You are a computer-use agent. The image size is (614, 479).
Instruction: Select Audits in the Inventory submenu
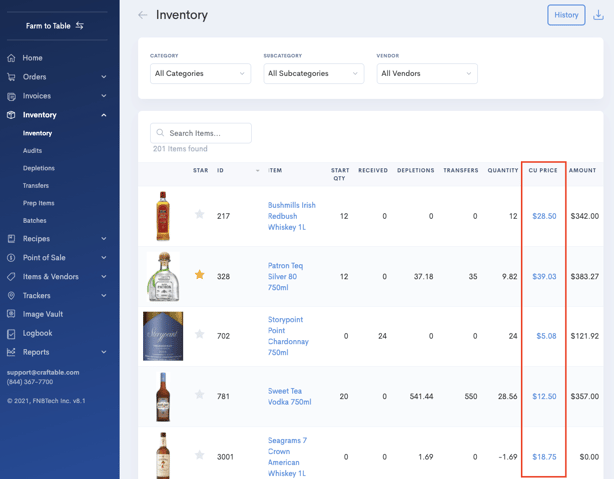pyautogui.click(x=32, y=151)
